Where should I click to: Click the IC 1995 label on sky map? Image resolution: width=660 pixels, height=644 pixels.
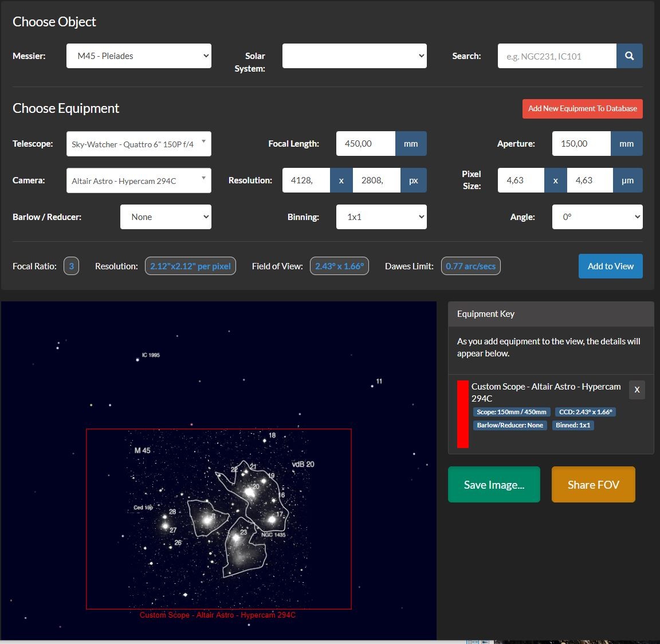point(151,355)
